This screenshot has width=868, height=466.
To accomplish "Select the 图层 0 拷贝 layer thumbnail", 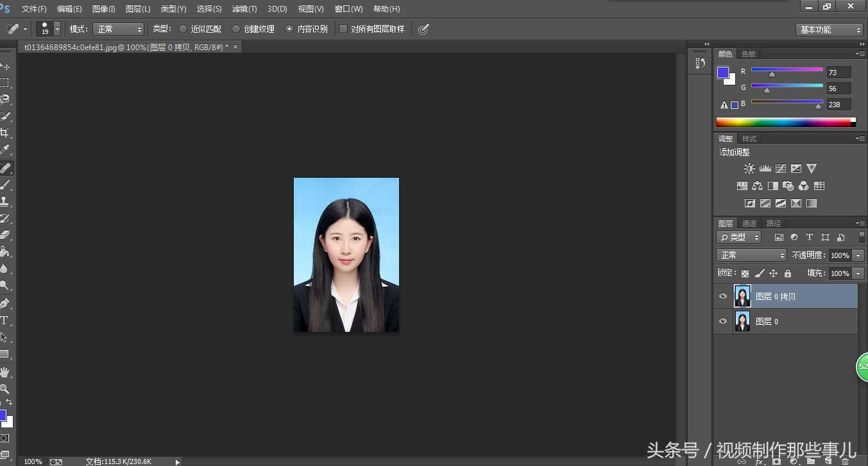I will click(x=742, y=296).
